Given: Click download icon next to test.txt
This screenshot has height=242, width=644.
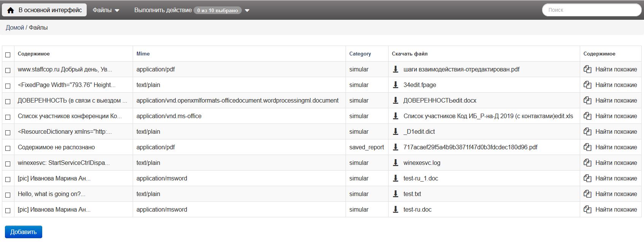Looking at the screenshot, I should click(395, 194).
